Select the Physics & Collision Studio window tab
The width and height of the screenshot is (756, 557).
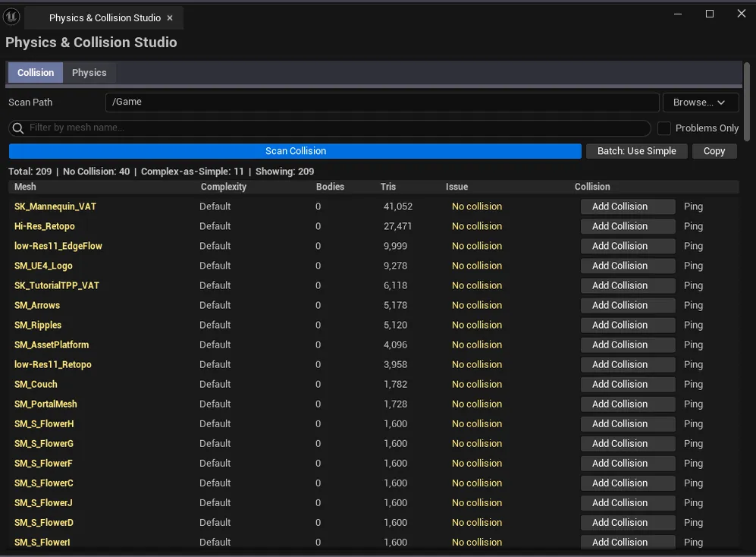pos(105,18)
